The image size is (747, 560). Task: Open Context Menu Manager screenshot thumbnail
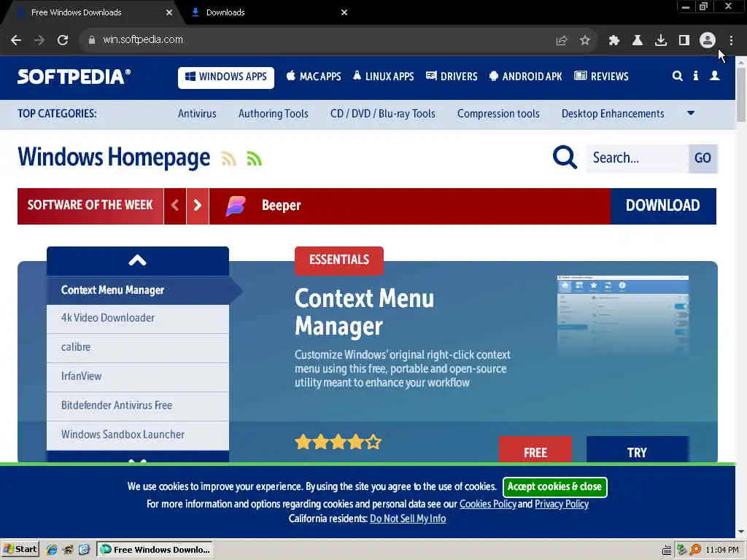click(623, 315)
